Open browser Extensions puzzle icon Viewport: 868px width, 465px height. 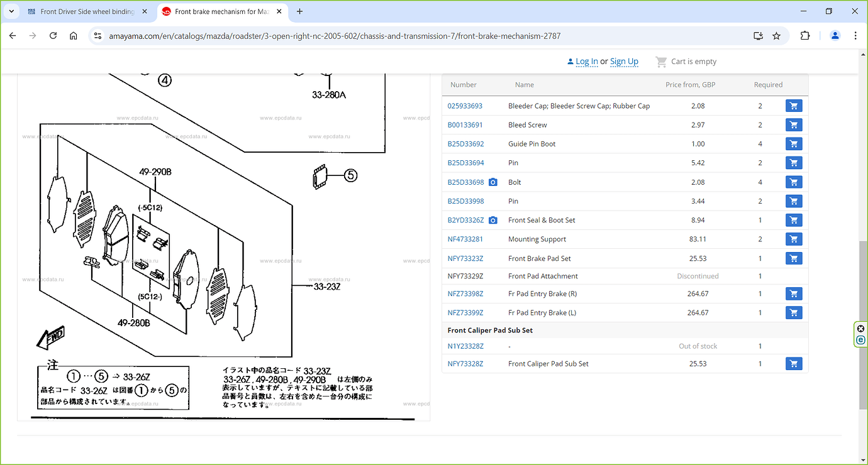click(x=805, y=36)
